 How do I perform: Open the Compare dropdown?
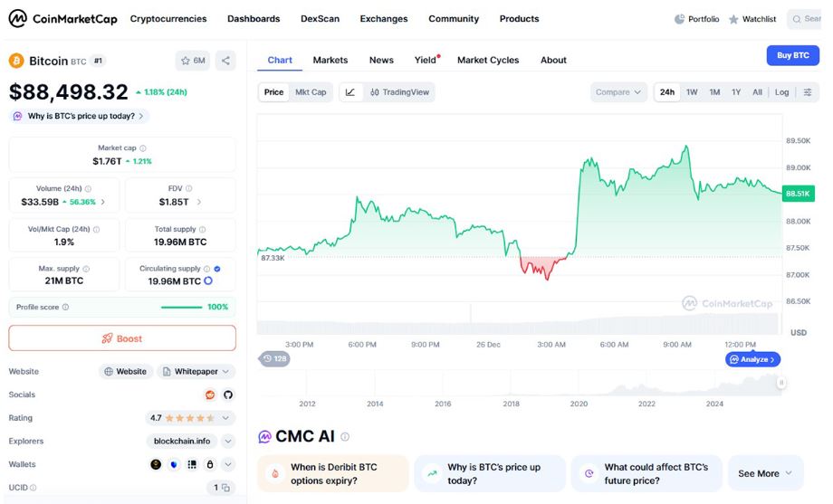point(619,92)
